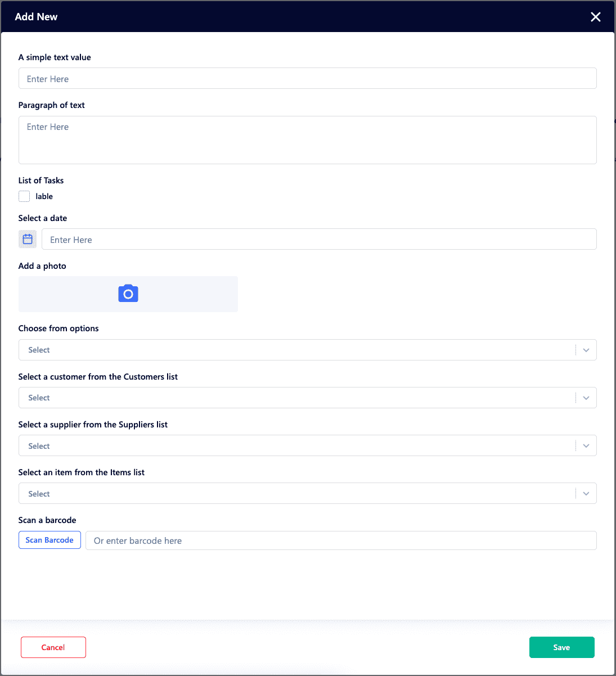The image size is (616, 676).
Task: Open the Customers list dropdown chevron
Action: point(586,398)
